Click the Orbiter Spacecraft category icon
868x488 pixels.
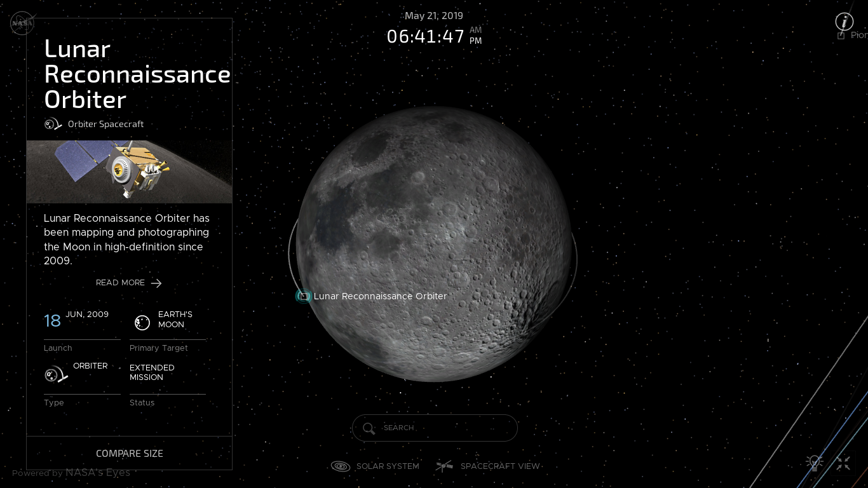53,124
